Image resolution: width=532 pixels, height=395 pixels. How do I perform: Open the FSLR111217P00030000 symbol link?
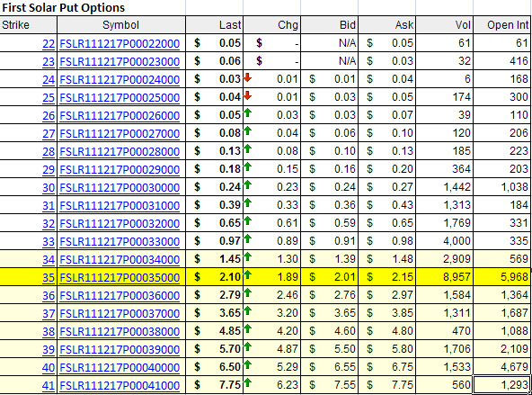120,188
